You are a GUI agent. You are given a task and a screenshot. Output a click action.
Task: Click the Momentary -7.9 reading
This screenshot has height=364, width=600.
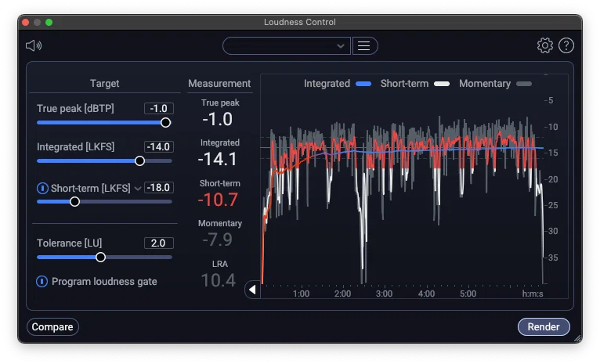point(217,240)
